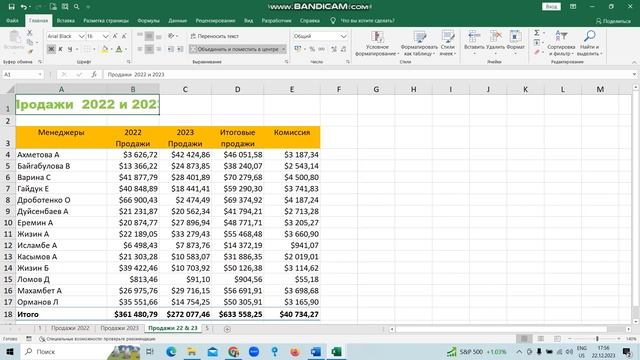
Task: Click the Undo arrow in quick access toolbar
Action: click(x=24, y=7)
